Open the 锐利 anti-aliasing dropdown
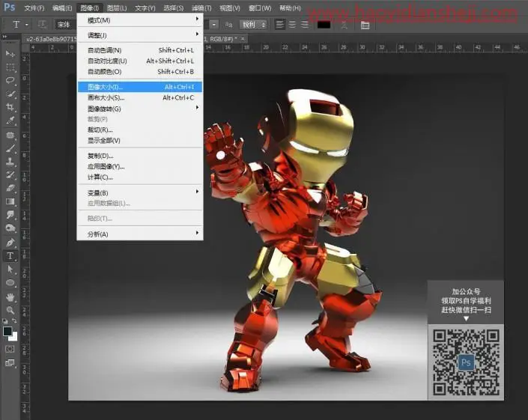 point(254,25)
